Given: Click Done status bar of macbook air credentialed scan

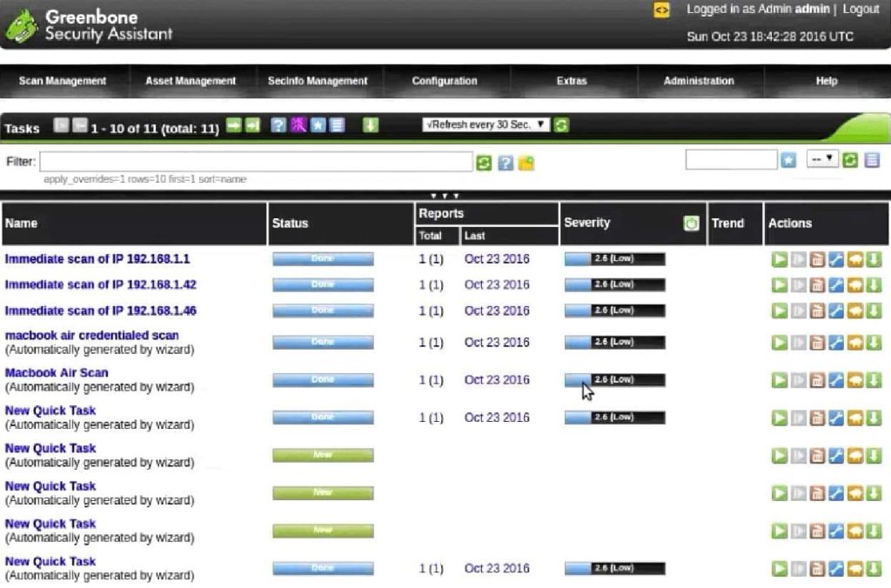Looking at the screenshot, I should (323, 342).
